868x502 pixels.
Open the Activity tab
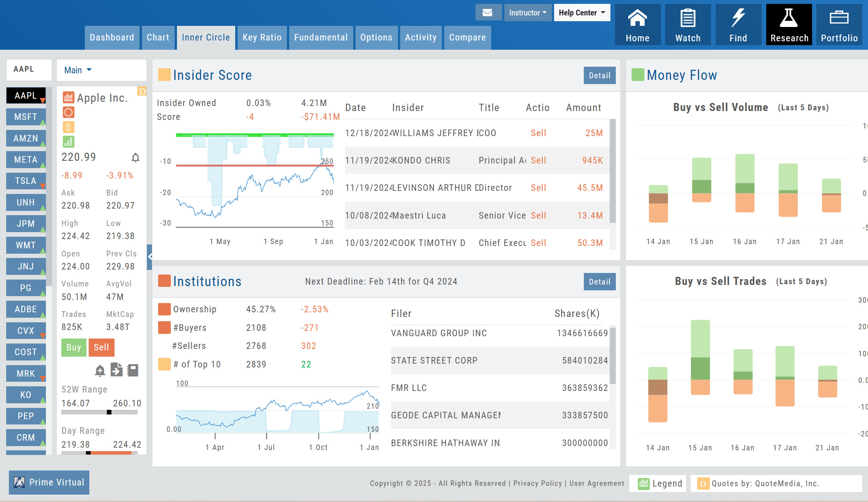pyautogui.click(x=421, y=38)
